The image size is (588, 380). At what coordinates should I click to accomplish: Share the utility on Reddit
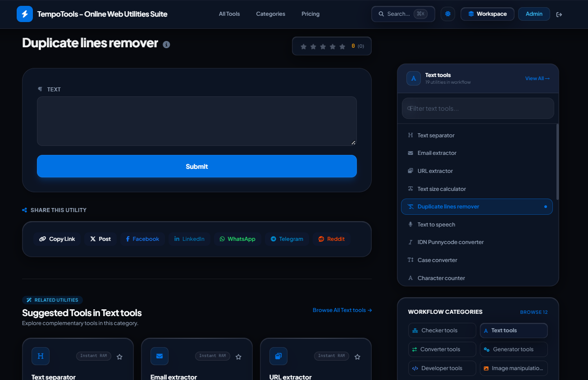coord(332,239)
